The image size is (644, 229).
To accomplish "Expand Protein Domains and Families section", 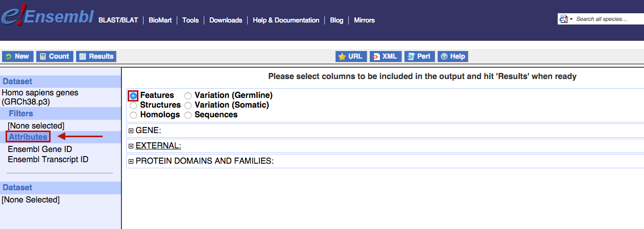I will [131, 162].
